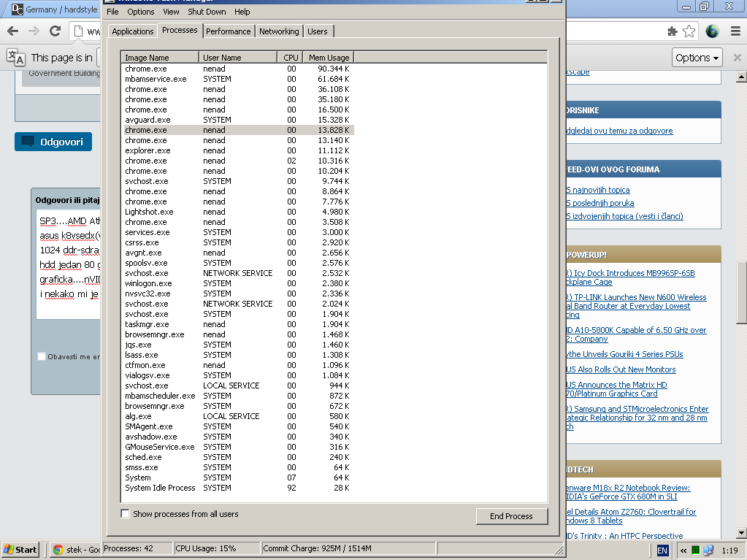Open the translate Options dropdown
Viewport: 747px width, 560px height.
click(x=697, y=58)
